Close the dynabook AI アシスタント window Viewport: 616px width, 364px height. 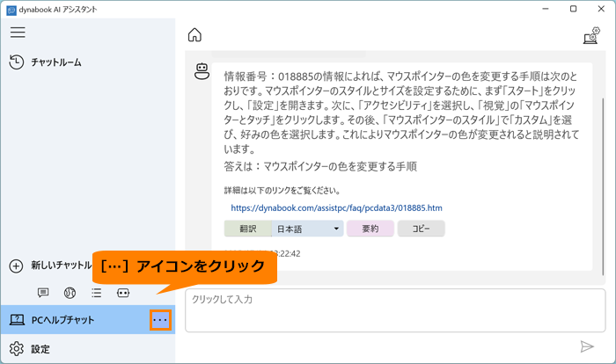coord(601,9)
